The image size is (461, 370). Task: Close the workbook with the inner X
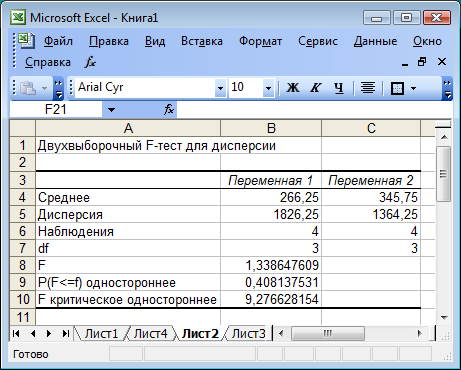[x=442, y=62]
